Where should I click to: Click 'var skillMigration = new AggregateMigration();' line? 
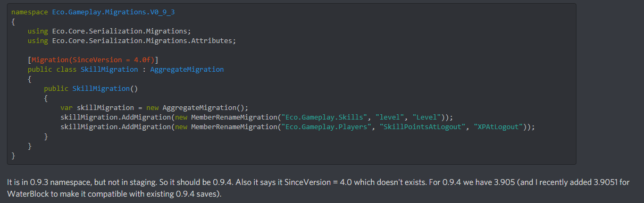pyautogui.click(x=154, y=107)
